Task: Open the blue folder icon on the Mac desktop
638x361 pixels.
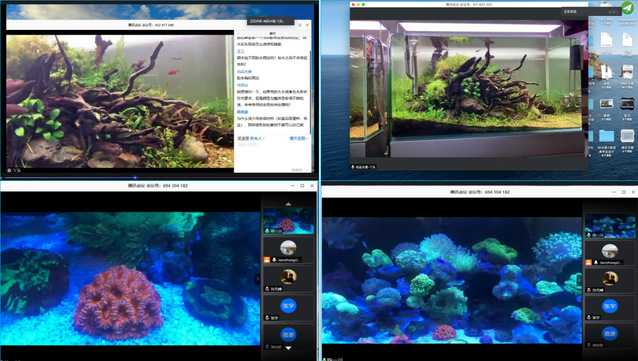Action: point(606,136)
